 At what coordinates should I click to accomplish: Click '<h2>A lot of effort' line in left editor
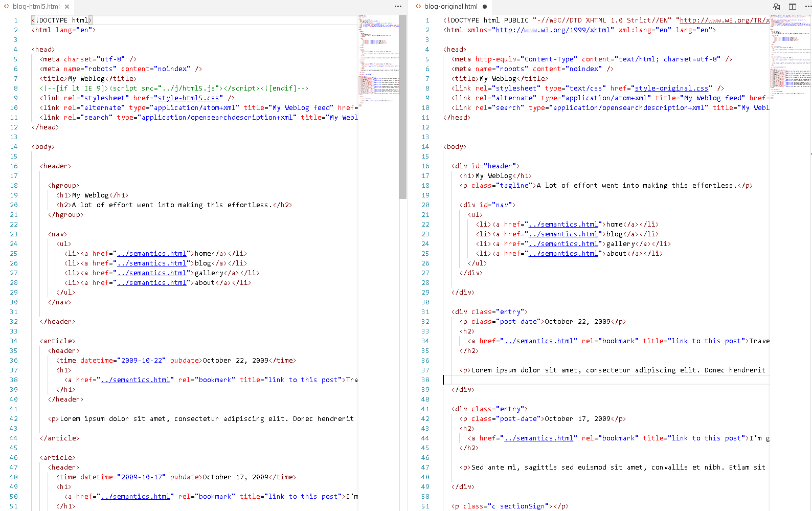click(x=174, y=205)
